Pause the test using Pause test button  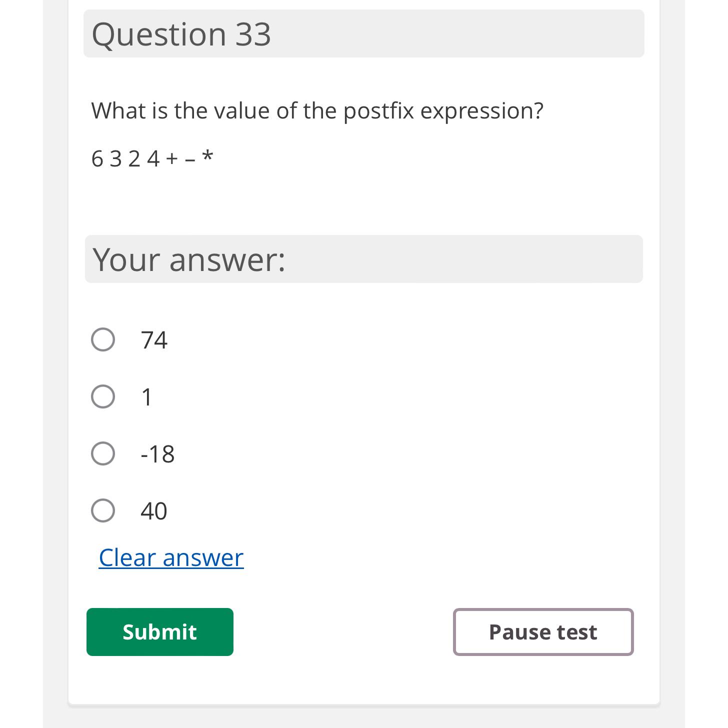(543, 632)
